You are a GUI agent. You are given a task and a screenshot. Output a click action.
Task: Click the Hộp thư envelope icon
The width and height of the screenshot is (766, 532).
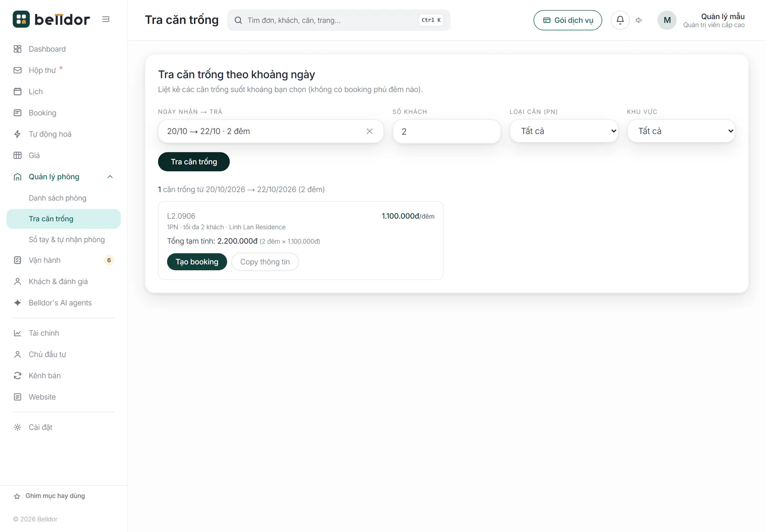18,70
